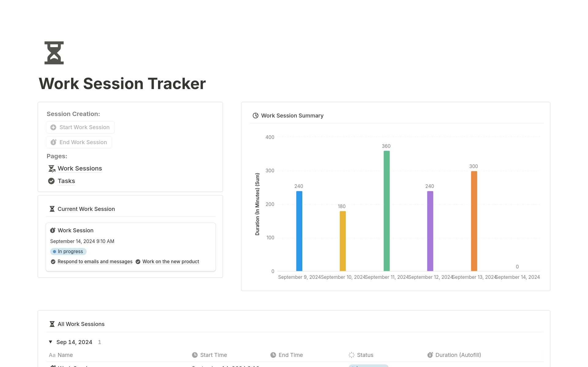Click the hourglass icon beside Current Work Session

[52, 208]
